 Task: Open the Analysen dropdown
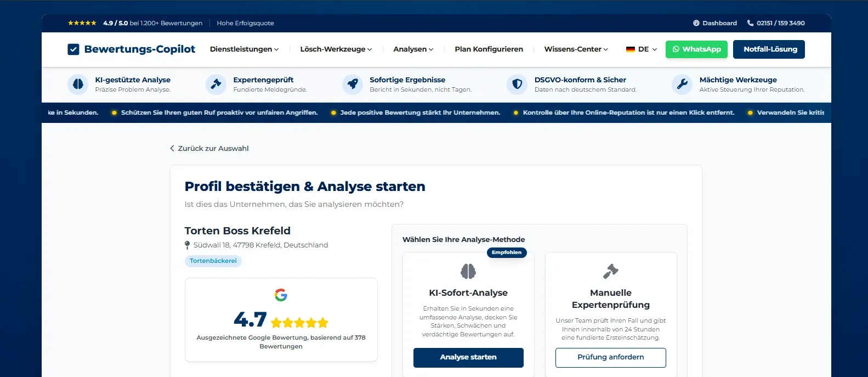click(x=413, y=49)
